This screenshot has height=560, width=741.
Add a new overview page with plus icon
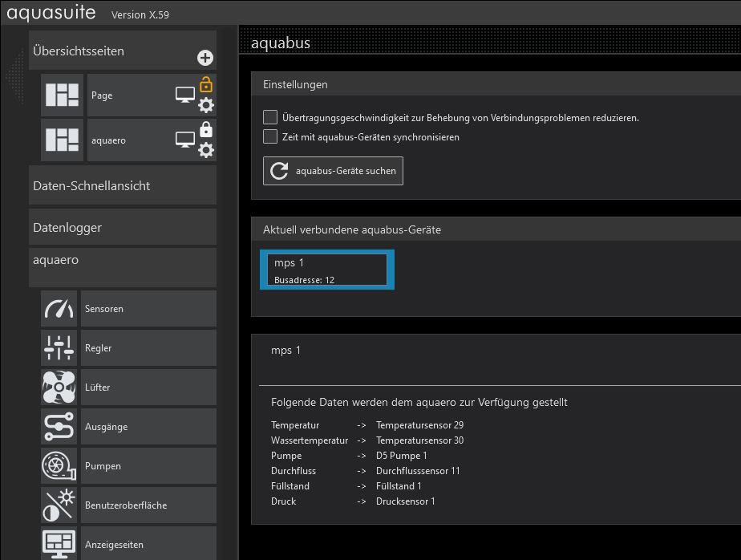pyautogui.click(x=205, y=58)
